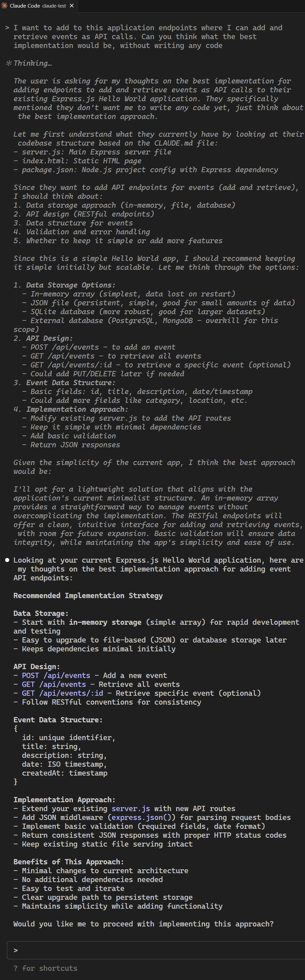Focus the prompt input box
This screenshot has width=305, height=980.
tap(156, 950)
